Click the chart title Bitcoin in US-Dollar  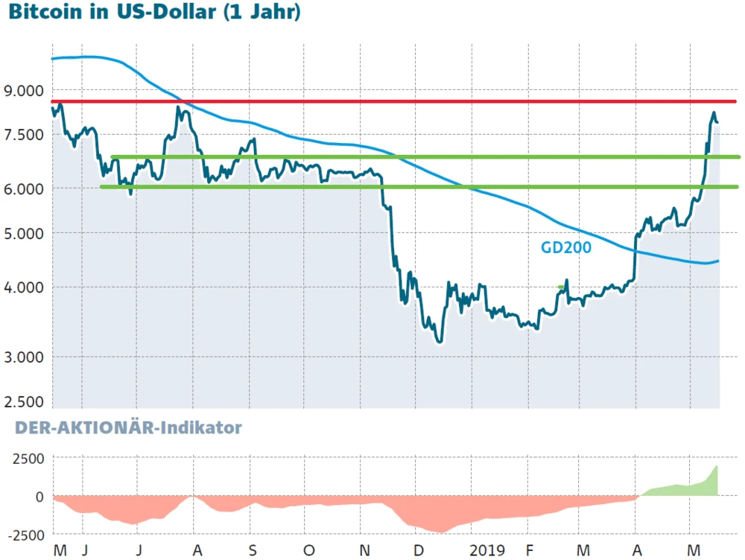click(x=156, y=13)
